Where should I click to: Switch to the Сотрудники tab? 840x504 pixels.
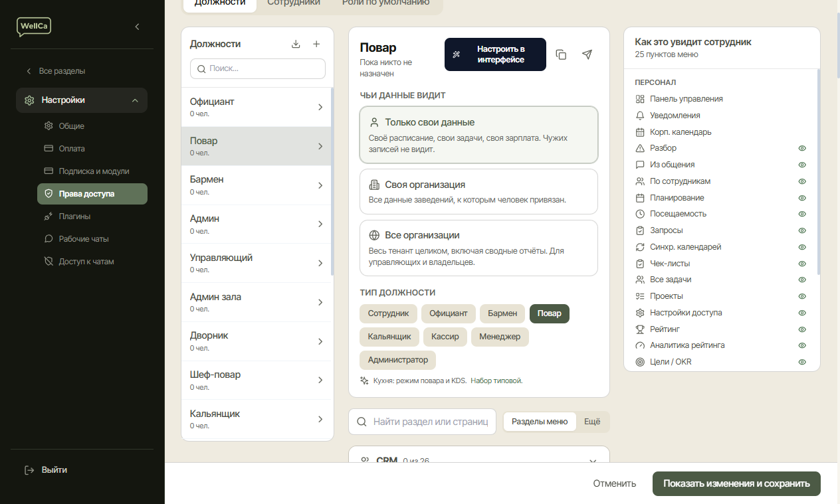pos(294,3)
